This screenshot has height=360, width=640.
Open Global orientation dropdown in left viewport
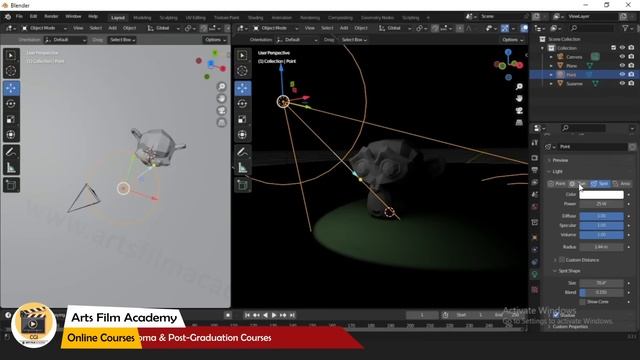click(x=163, y=28)
